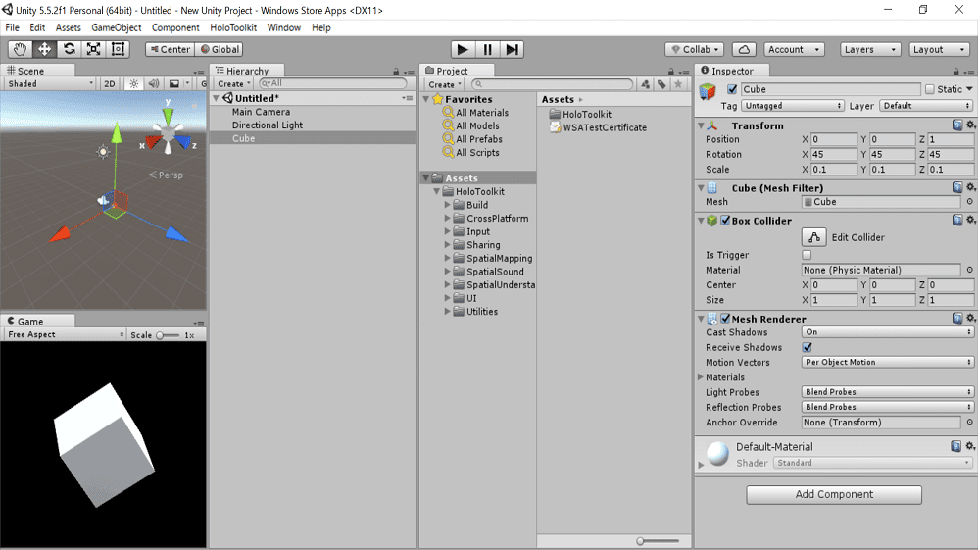Screen dimensions: 980x550
Task: Click the scene orientation gizmo
Action: (x=169, y=132)
